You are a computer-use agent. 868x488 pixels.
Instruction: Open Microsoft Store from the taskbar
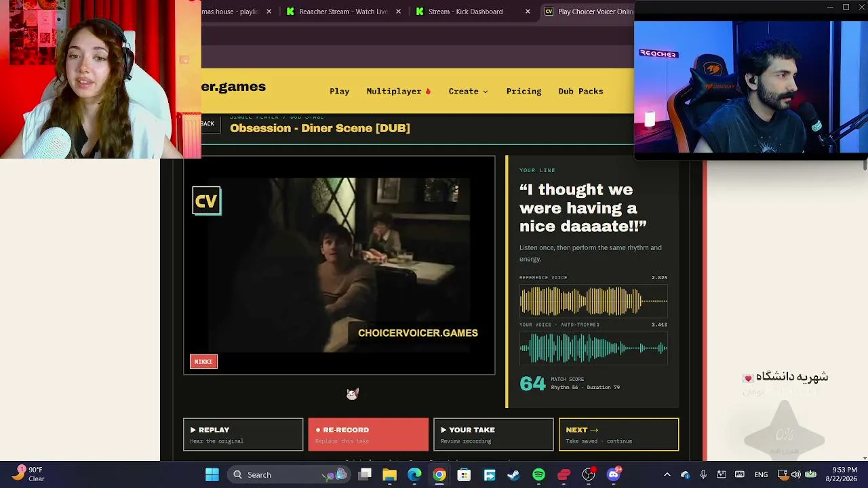(x=464, y=475)
